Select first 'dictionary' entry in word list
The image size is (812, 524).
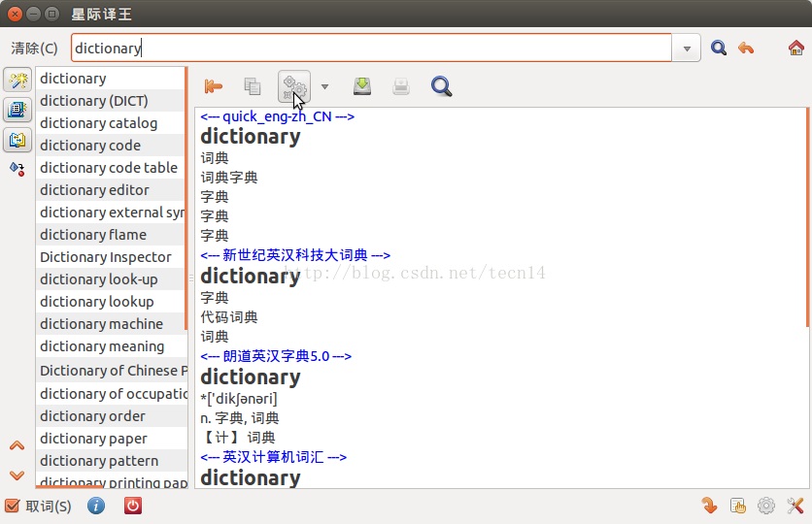(110, 78)
